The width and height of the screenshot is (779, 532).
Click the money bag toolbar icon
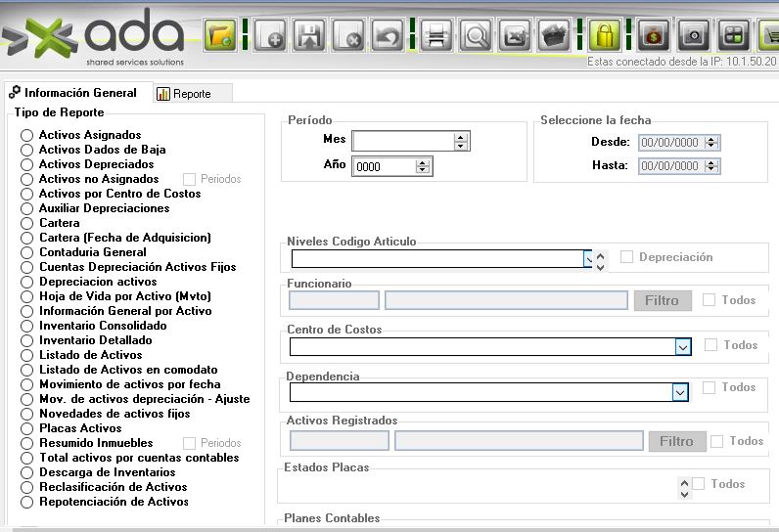click(x=653, y=37)
